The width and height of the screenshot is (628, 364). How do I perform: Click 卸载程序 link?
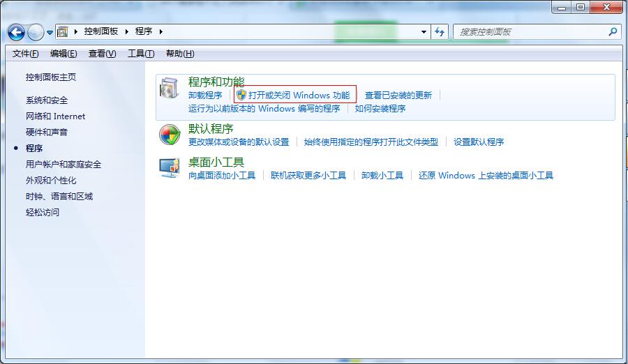tap(205, 96)
